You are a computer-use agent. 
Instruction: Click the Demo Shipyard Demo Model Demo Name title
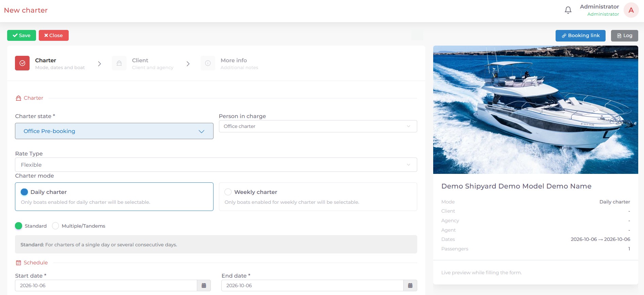tap(516, 186)
